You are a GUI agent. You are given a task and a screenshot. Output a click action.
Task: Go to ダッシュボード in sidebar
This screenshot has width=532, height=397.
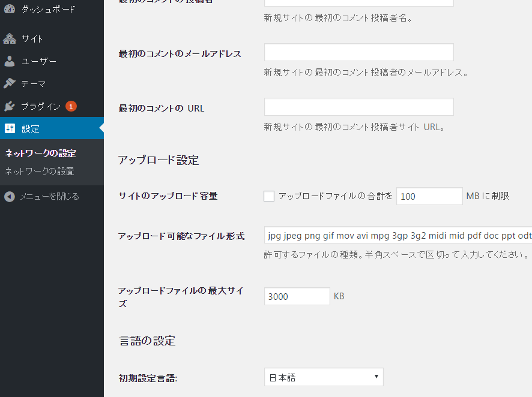click(49, 9)
